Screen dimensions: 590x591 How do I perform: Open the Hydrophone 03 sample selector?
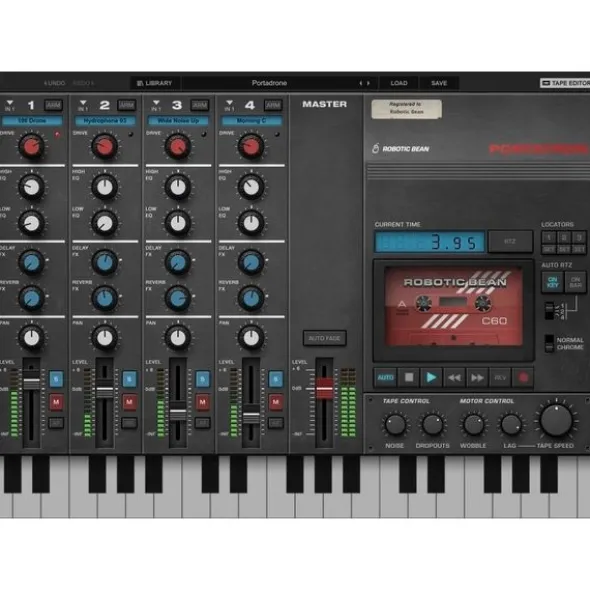coord(105,121)
